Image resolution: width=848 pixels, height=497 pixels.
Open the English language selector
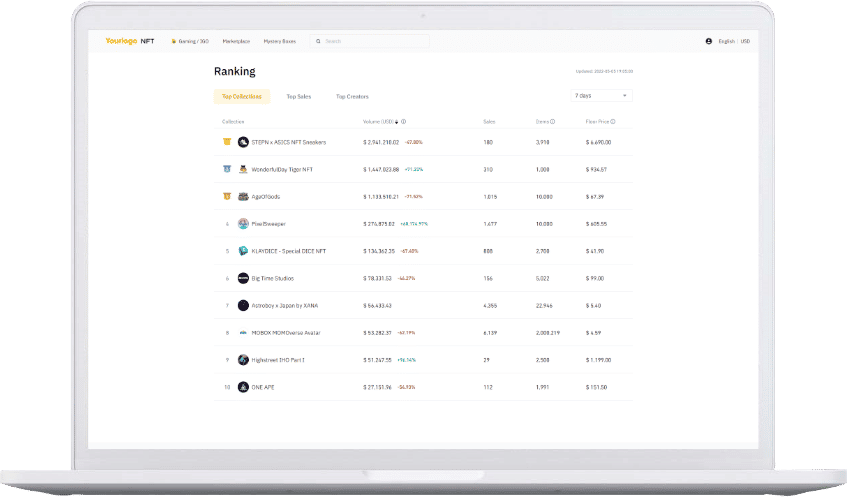point(726,41)
